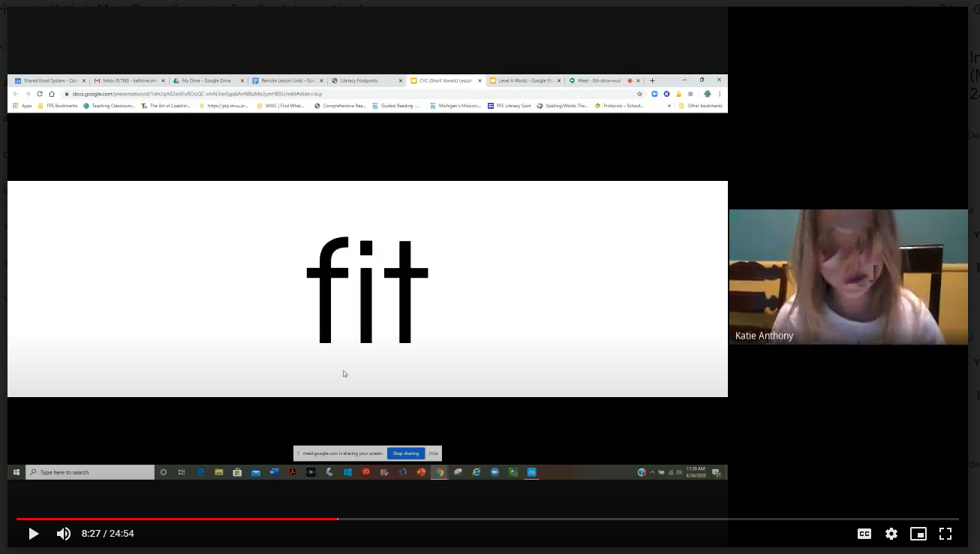This screenshot has height=554, width=980.
Task: Open Other bookmarks folder
Action: click(x=701, y=106)
